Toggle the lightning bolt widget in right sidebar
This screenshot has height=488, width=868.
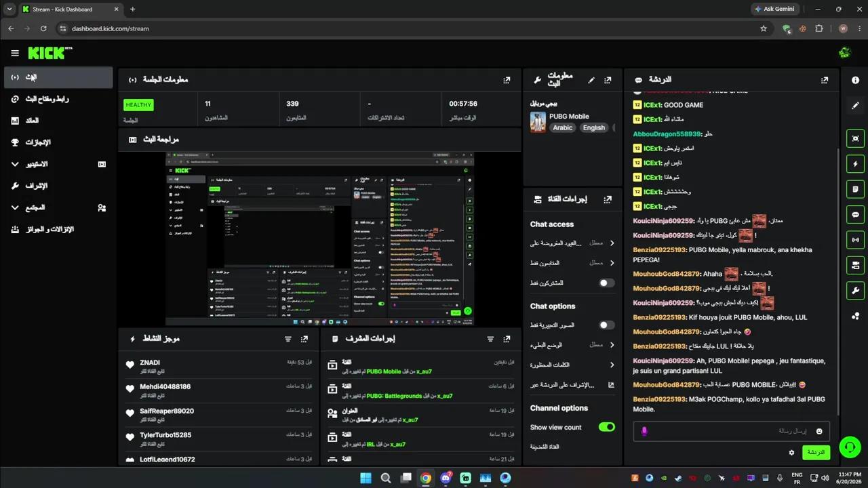point(855,164)
